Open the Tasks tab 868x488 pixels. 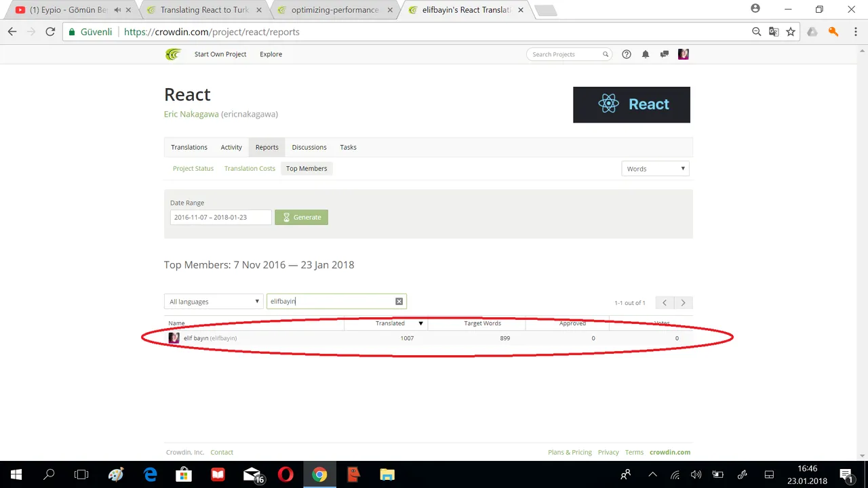click(x=348, y=147)
